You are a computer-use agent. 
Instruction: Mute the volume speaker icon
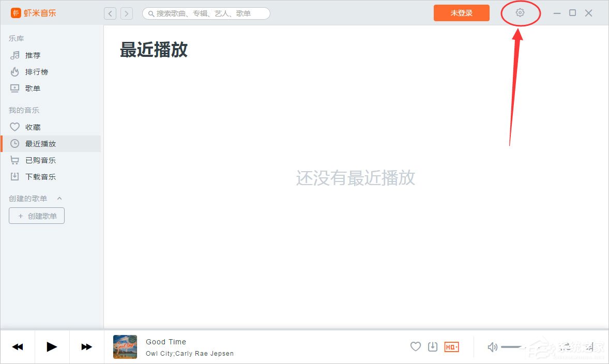pyautogui.click(x=492, y=347)
